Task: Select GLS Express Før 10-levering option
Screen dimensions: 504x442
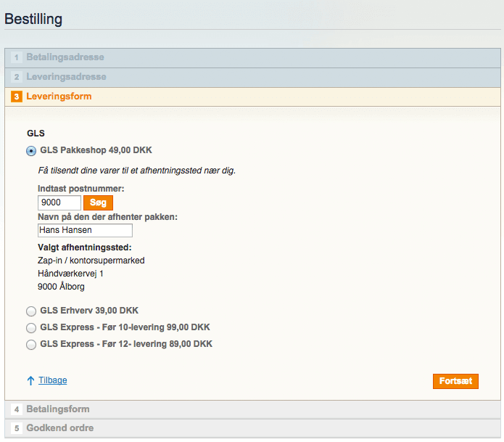Action: tap(31, 327)
